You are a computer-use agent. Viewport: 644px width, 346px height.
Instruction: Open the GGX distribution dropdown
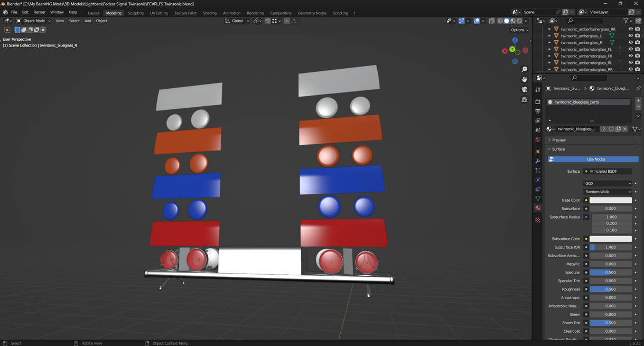[x=608, y=183]
